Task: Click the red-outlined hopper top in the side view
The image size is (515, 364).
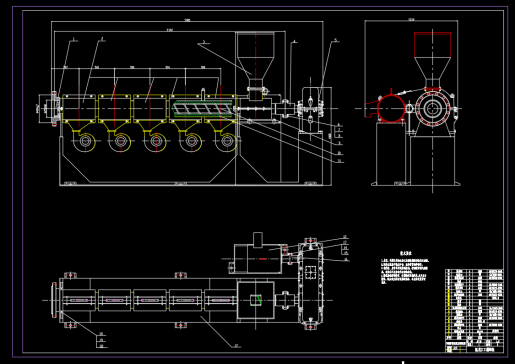Action: [433, 44]
